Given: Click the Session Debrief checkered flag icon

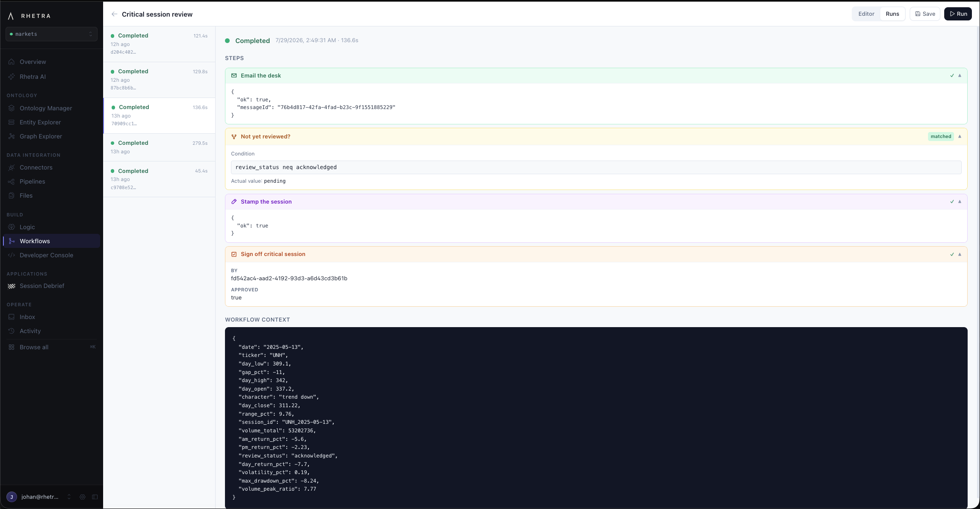Looking at the screenshot, I should point(12,286).
